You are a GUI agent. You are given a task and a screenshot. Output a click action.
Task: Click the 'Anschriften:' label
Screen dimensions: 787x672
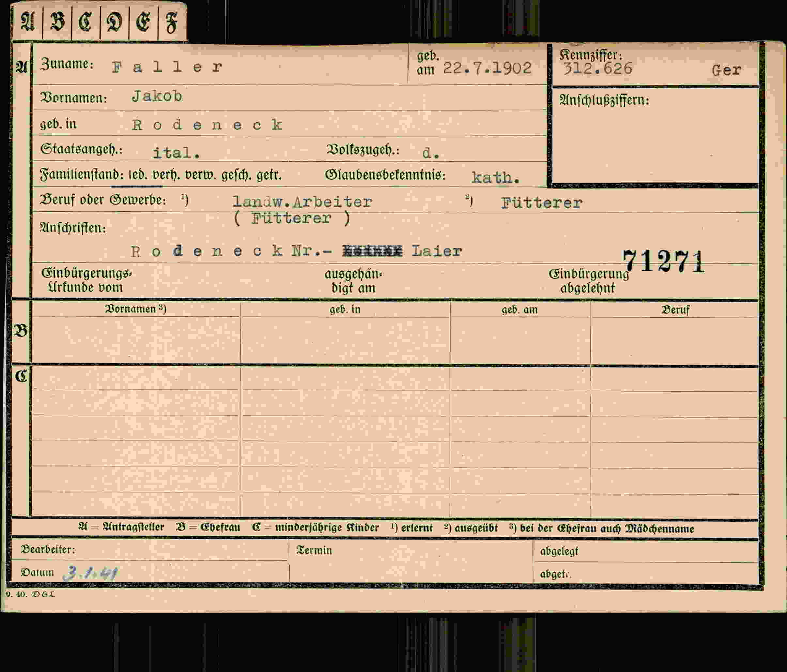(73, 228)
